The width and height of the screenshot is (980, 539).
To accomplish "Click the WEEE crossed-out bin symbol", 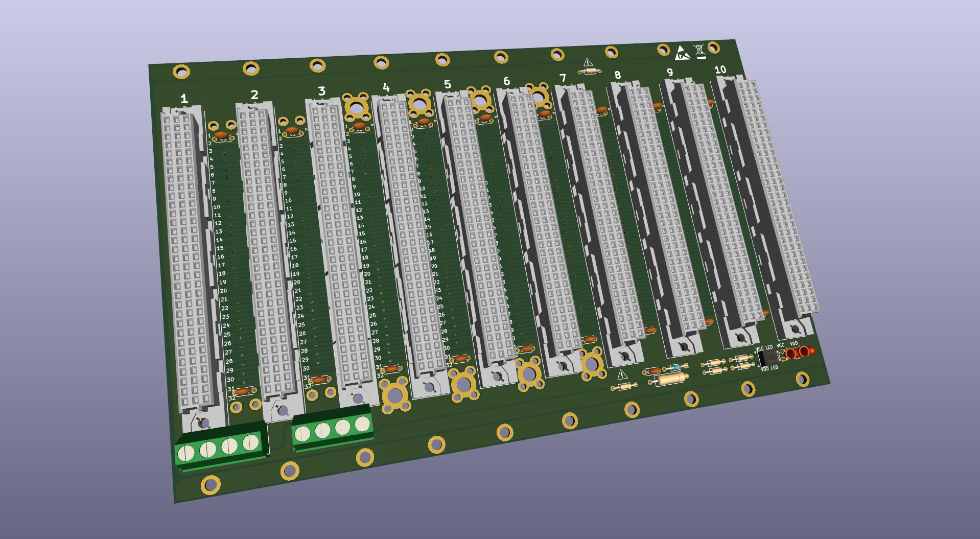I will [x=701, y=51].
